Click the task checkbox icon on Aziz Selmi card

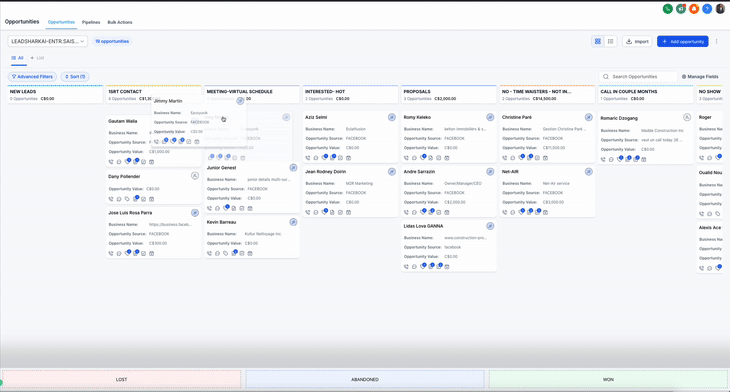(x=340, y=158)
